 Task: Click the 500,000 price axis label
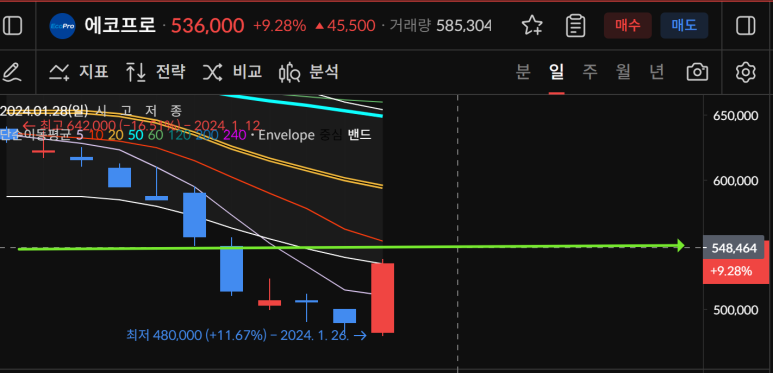735,310
